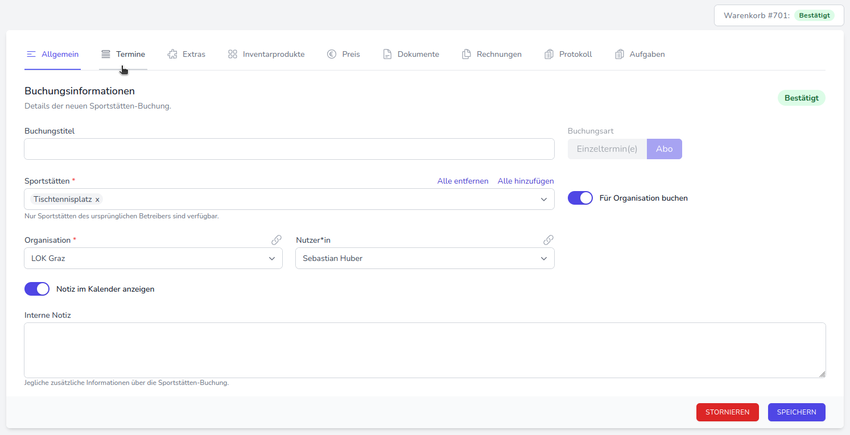
Task: Click the Alle entfernen link
Action: [463, 181]
